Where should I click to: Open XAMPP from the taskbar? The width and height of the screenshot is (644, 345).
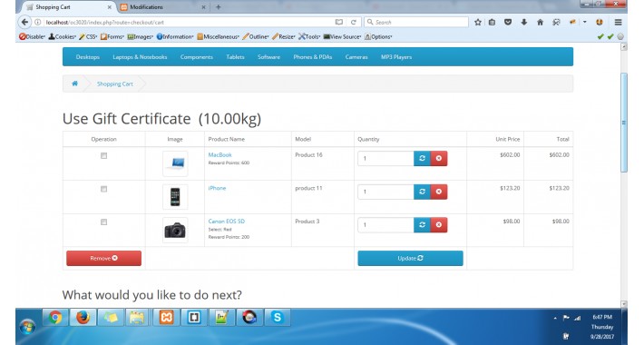coord(166,318)
